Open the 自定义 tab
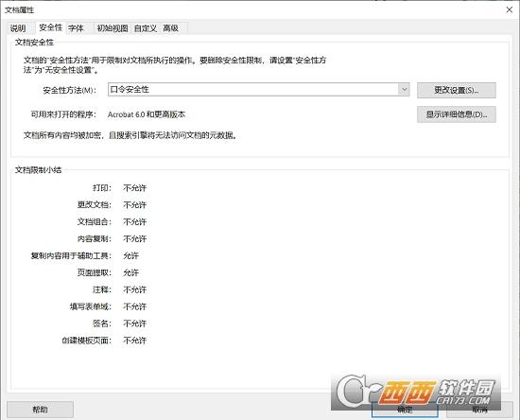Screen dimensions: 520x420 [x=146, y=28]
